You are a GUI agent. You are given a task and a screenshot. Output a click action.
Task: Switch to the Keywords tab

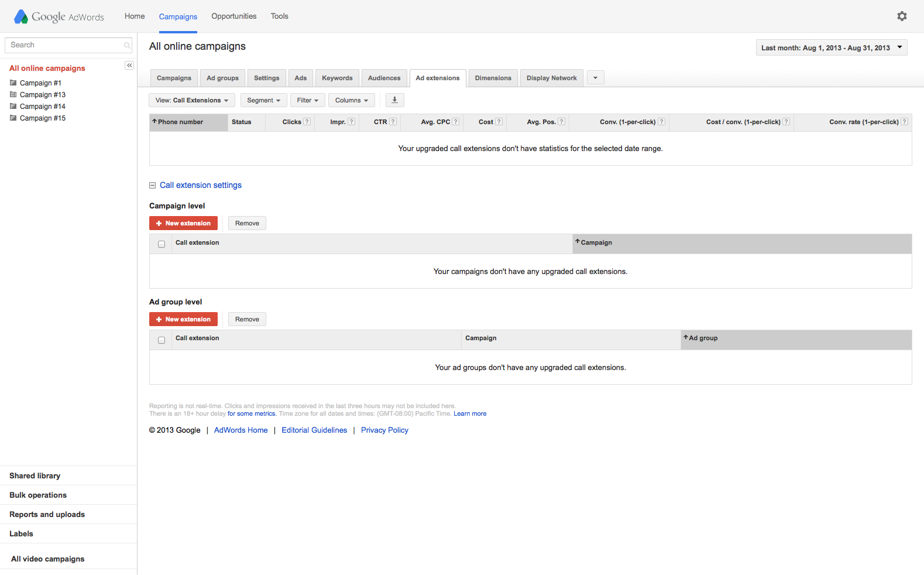[x=337, y=78]
